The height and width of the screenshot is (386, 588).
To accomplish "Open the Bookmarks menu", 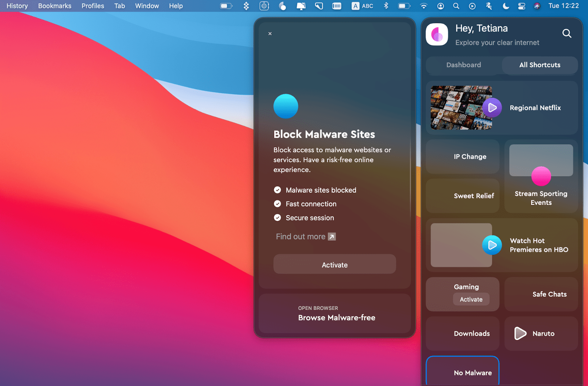I will point(55,6).
